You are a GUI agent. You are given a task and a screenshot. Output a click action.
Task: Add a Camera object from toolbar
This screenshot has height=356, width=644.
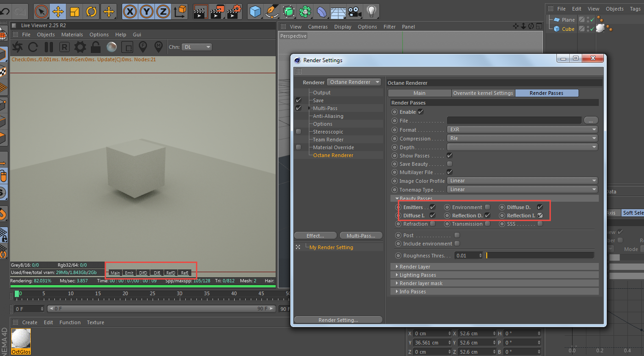[x=354, y=11]
